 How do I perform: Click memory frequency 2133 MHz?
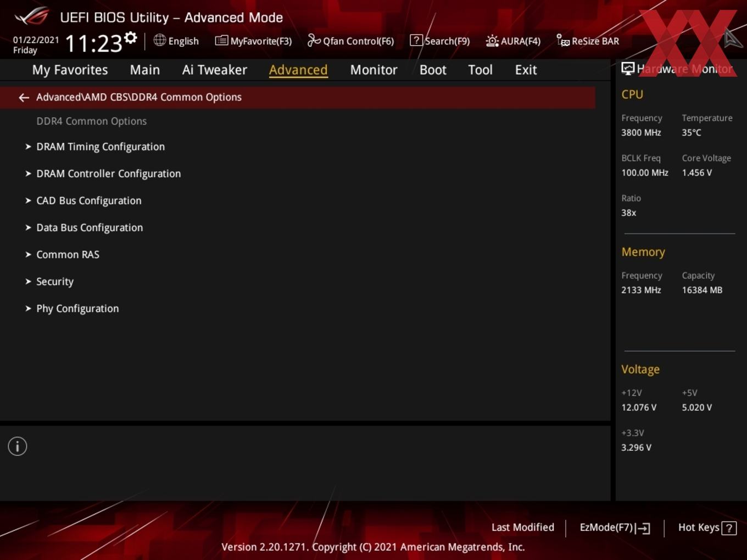pyautogui.click(x=641, y=290)
